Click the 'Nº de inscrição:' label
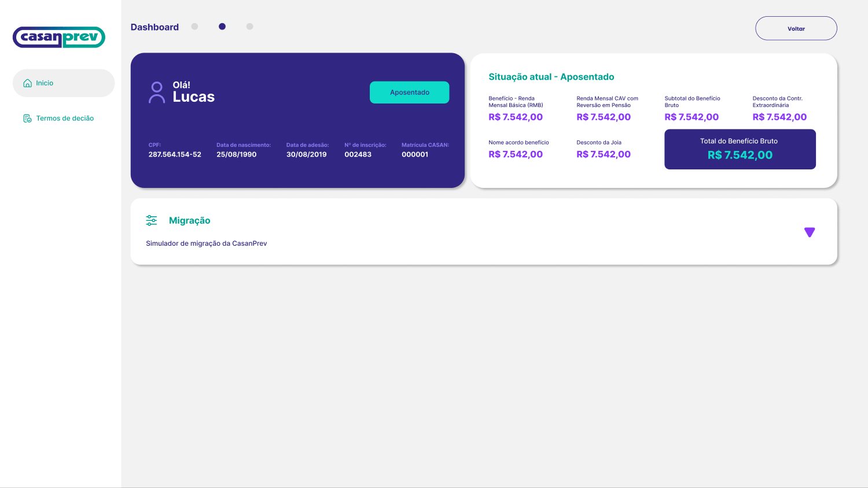868x488 pixels. pos(365,145)
